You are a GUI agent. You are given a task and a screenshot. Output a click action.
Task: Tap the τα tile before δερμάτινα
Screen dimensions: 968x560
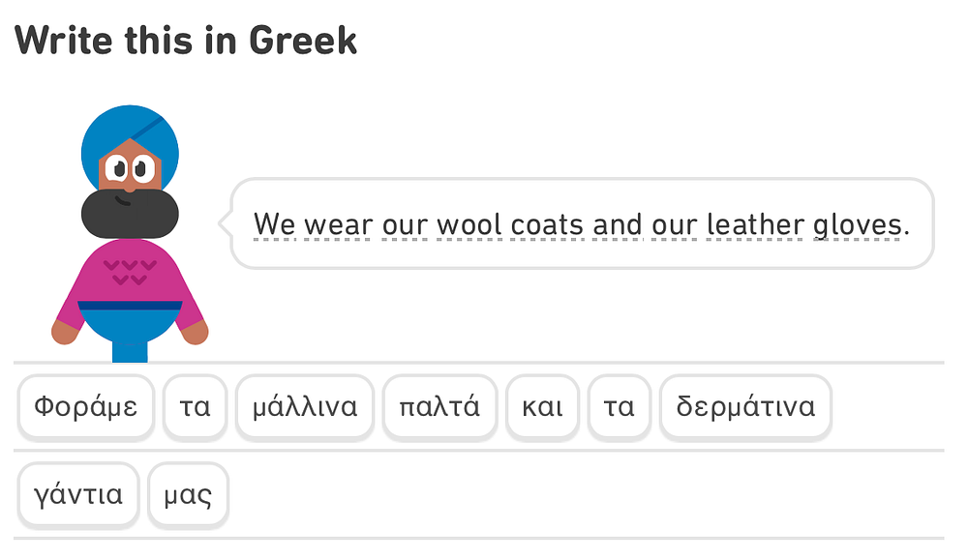(619, 407)
